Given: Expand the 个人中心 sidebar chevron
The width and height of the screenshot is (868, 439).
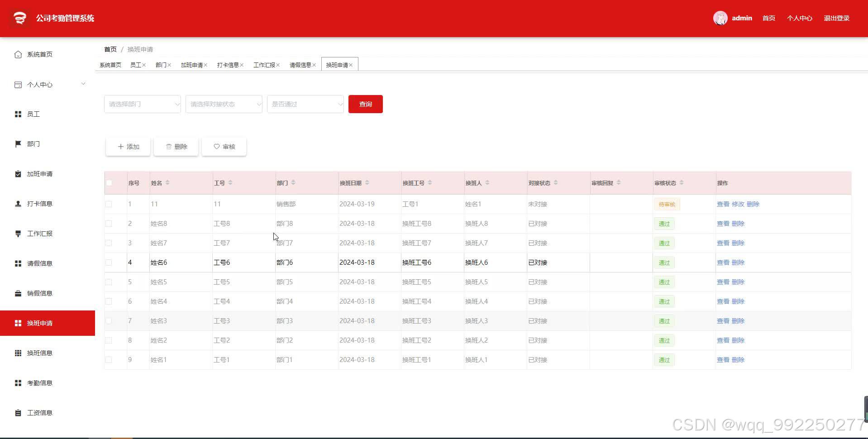Looking at the screenshot, I should [83, 84].
